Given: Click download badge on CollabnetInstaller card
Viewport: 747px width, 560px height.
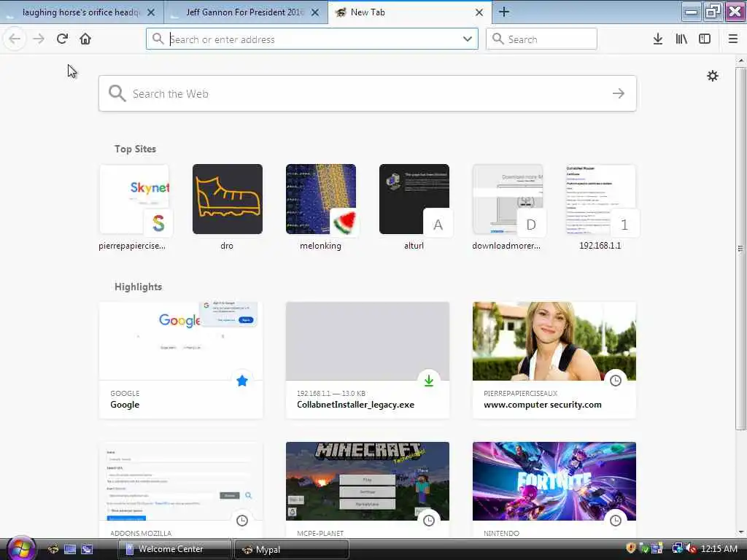Looking at the screenshot, I should tap(429, 381).
